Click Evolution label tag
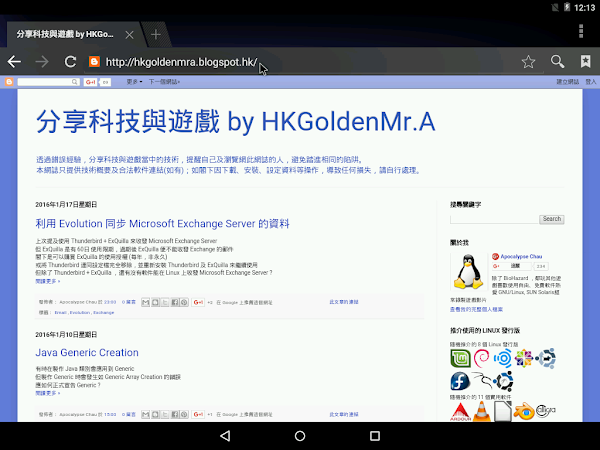 click(x=80, y=313)
